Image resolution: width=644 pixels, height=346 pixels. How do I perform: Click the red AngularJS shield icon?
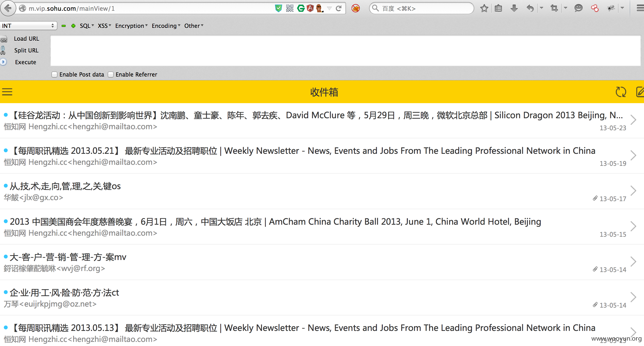[x=310, y=8]
